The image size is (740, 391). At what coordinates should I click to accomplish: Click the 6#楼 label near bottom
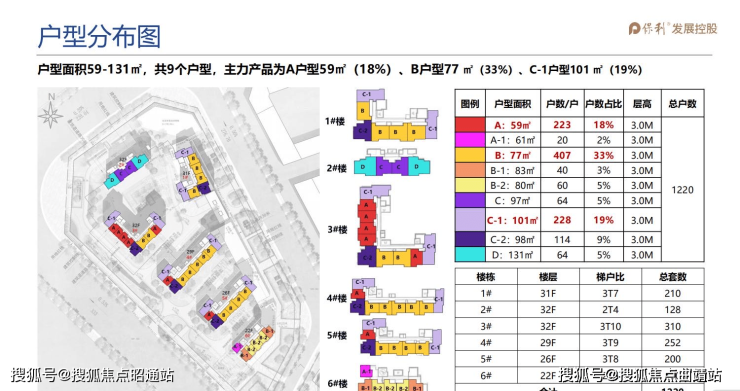click(337, 383)
